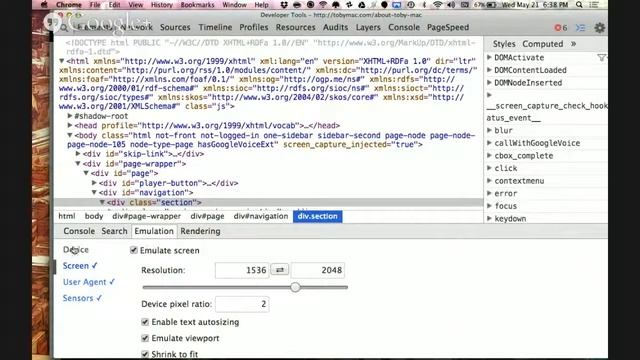Select Device emulation section

click(76, 249)
